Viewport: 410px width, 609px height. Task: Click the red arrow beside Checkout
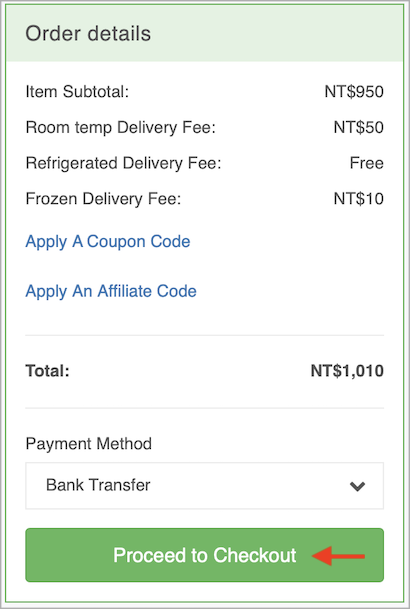[x=339, y=556]
